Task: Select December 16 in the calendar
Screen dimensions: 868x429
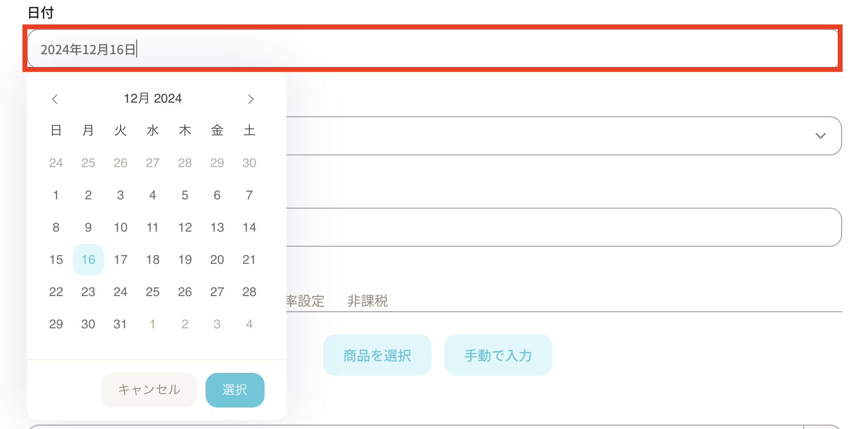Action: (x=88, y=259)
